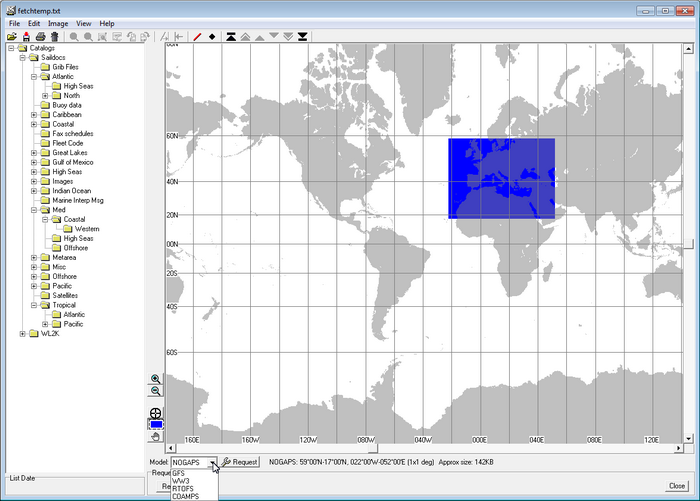This screenshot has width=700, height=501.
Task: Click the open file folder icon
Action: pyautogui.click(x=12, y=37)
